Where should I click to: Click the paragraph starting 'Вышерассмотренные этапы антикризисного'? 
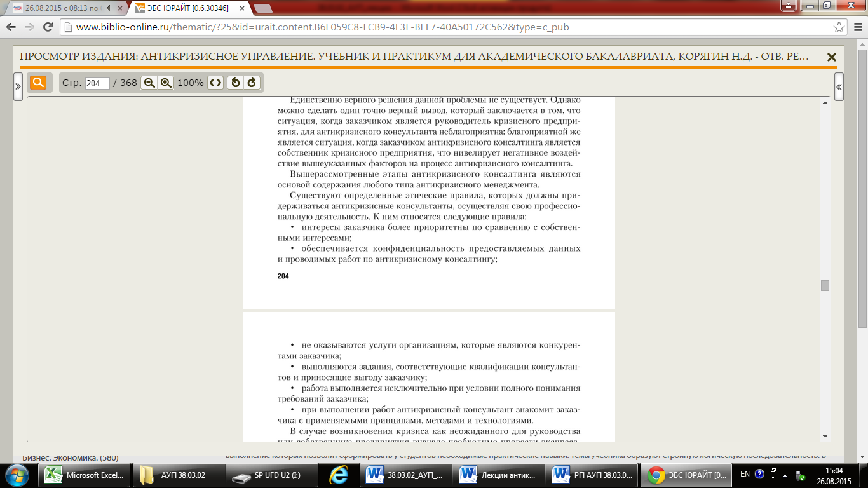[x=429, y=179]
